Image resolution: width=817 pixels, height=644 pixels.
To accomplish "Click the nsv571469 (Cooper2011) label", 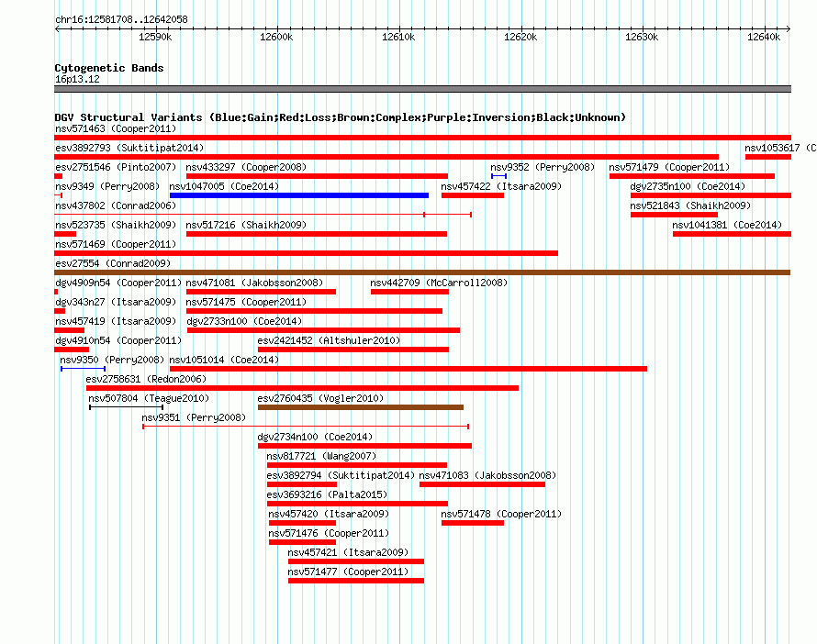I will tap(116, 244).
